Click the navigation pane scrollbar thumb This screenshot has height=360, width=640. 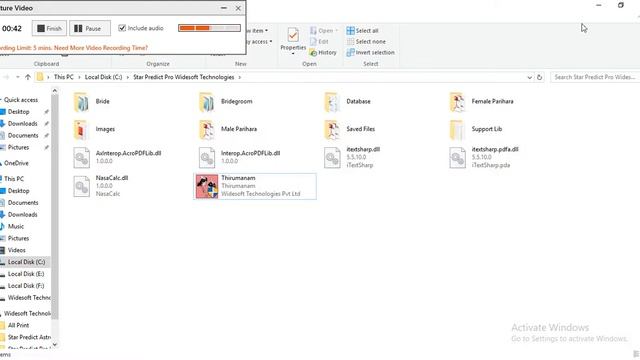(55, 206)
